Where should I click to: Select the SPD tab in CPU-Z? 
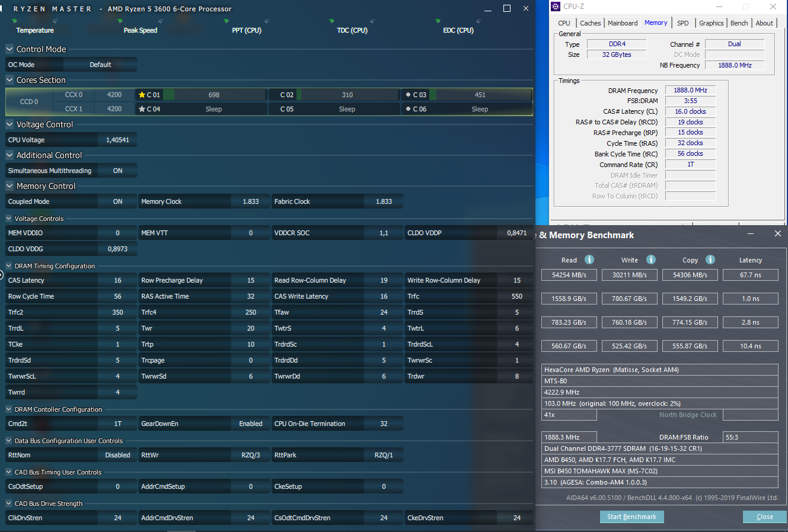683,23
